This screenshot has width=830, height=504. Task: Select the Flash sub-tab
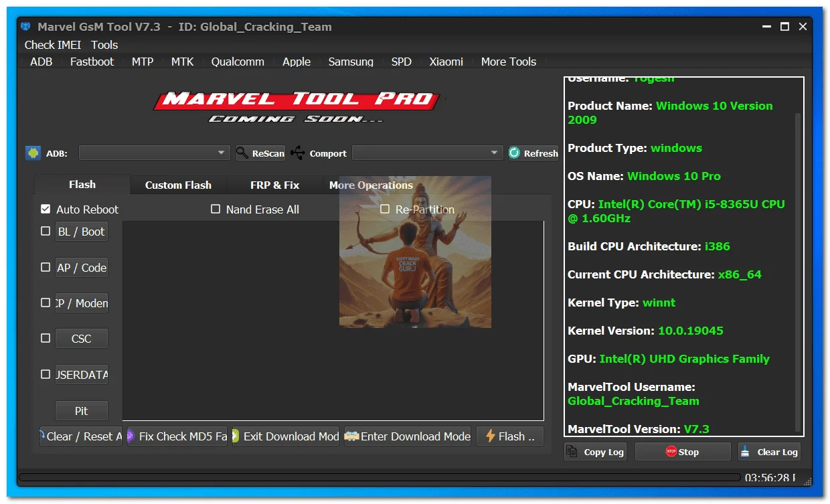pyautogui.click(x=82, y=185)
